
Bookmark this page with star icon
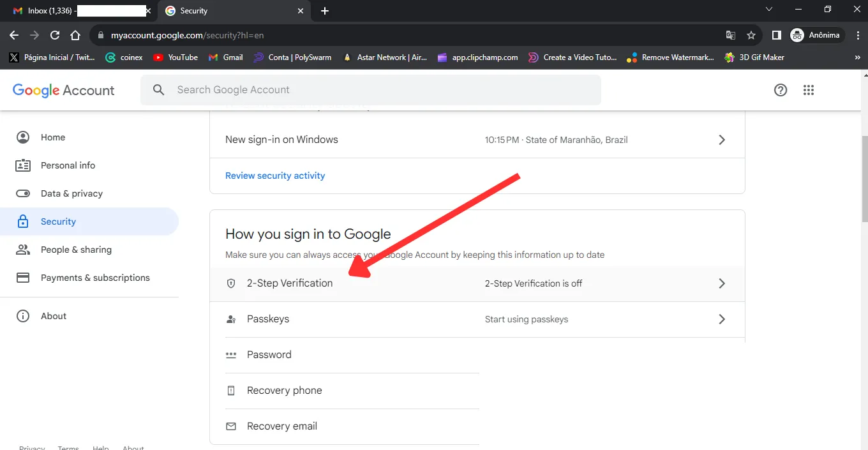click(751, 35)
